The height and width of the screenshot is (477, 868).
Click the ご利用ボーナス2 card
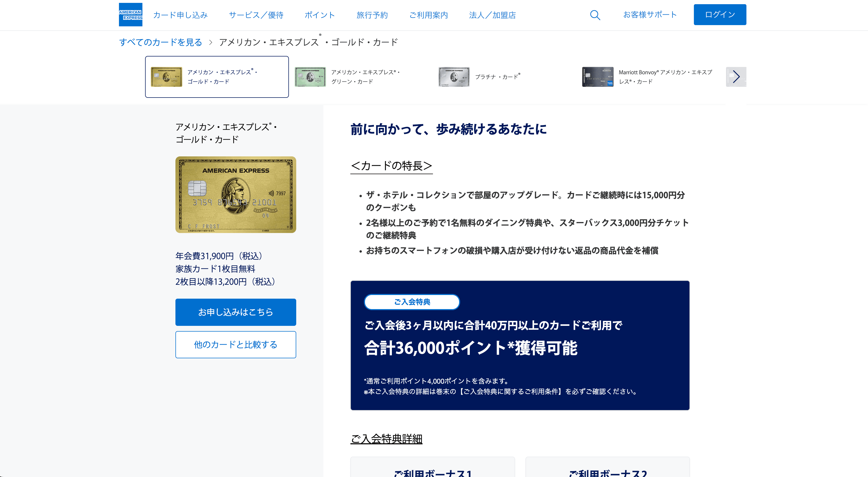608,467
